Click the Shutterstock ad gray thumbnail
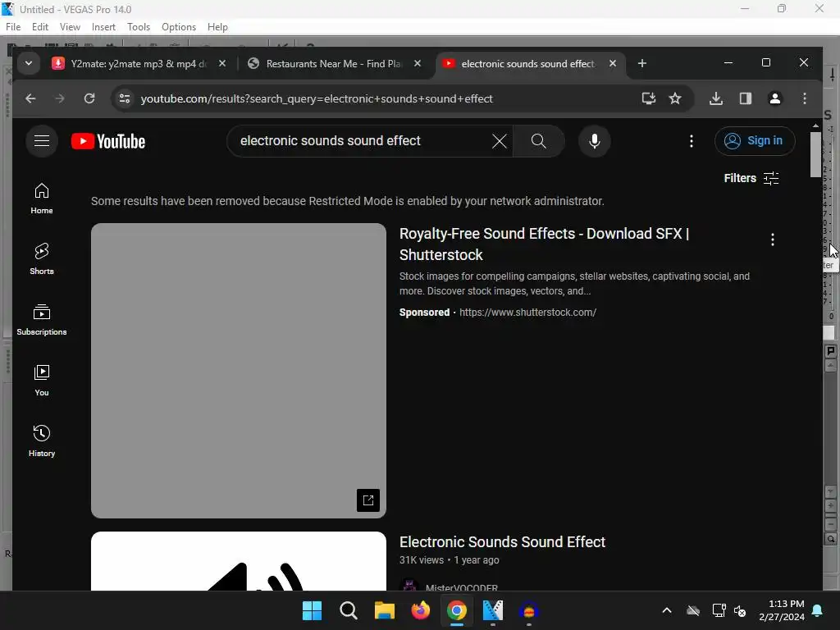 [239, 371]
